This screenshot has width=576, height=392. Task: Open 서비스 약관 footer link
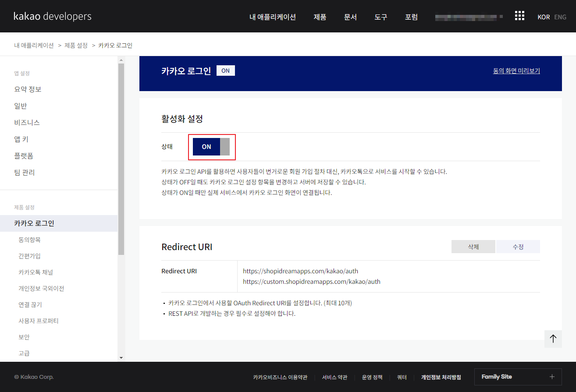(x=334, y=377)
